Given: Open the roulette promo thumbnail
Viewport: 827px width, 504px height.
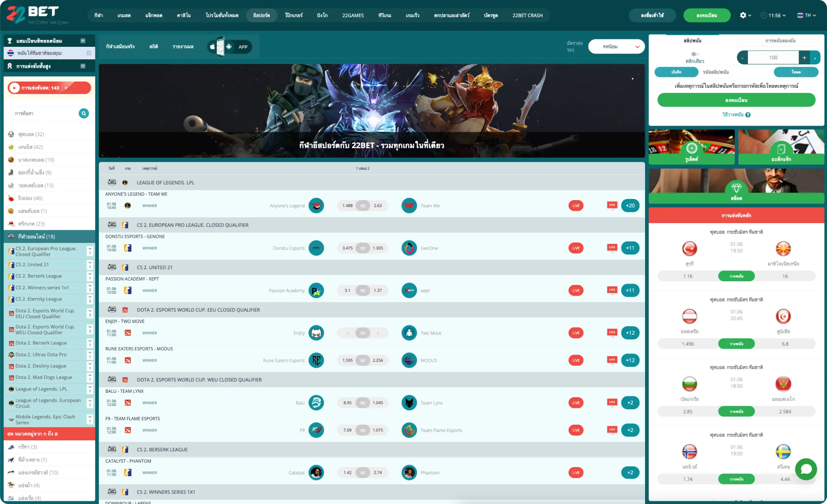Looking at the screenshot, I should (692, 147).
